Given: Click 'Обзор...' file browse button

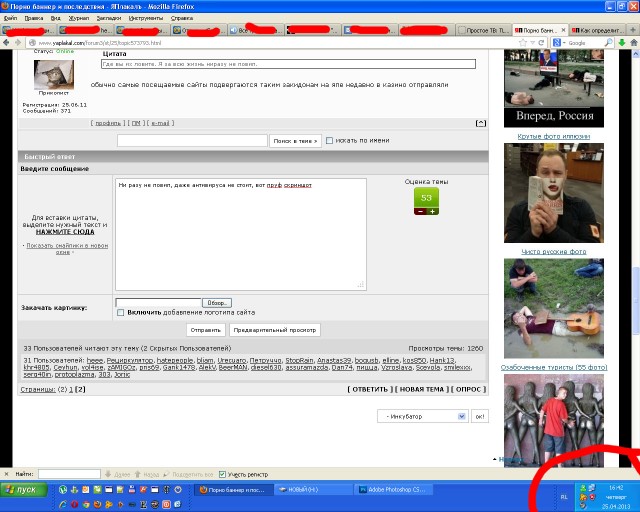Looking at the screenshot, I should [218, 302].
